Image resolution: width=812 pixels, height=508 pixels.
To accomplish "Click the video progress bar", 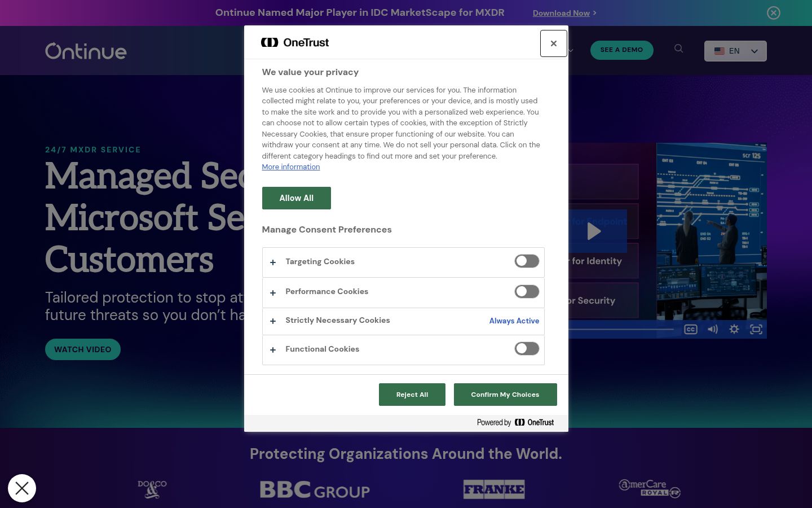I will (620, 329).
